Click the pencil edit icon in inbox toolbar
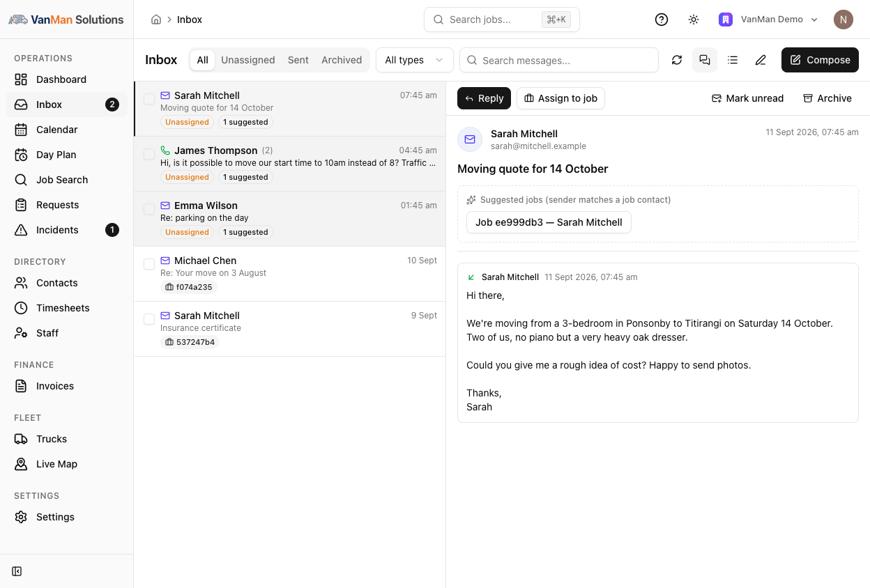This screenshot has width=870, height=588. click(x=761, y=60)
